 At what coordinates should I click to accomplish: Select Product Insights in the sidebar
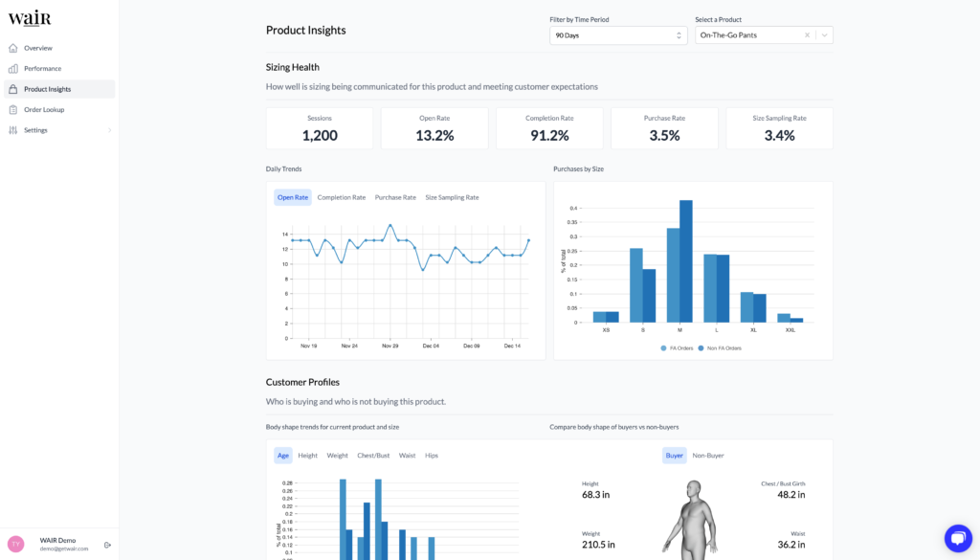click(x=59, y=89)
